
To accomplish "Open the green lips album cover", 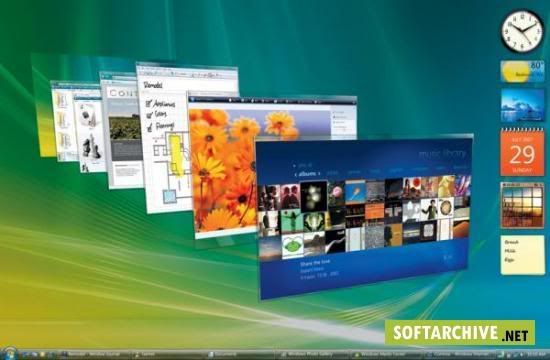I will [293, 245].
